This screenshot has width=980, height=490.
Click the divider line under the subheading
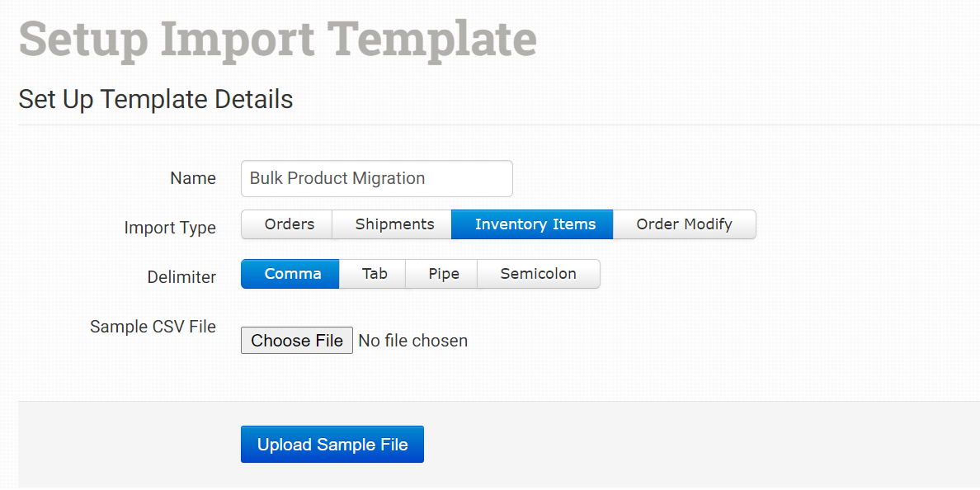coord(495,125)
